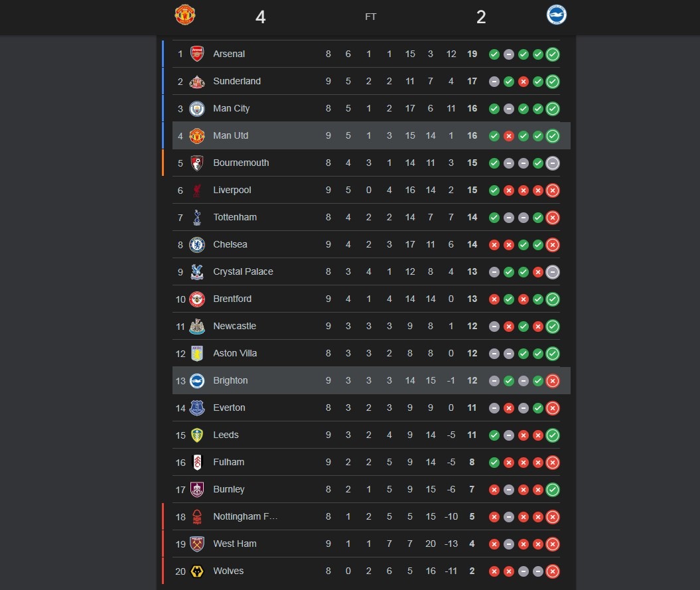Open the Aston Villa team link
The height and width of the screenshot is (590, 700).
tap(235, 353)
